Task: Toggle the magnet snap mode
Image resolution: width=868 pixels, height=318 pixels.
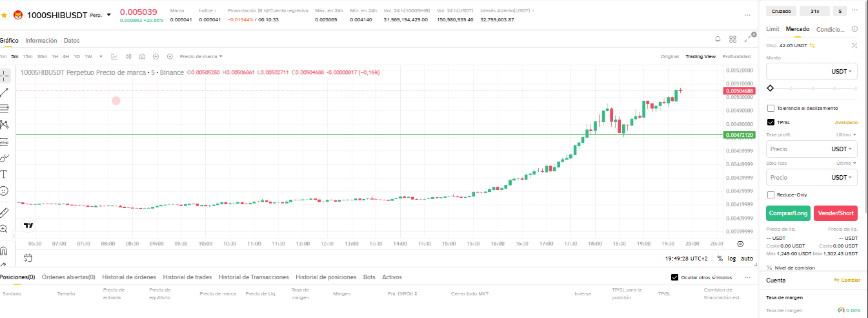Action: [4, 250]
